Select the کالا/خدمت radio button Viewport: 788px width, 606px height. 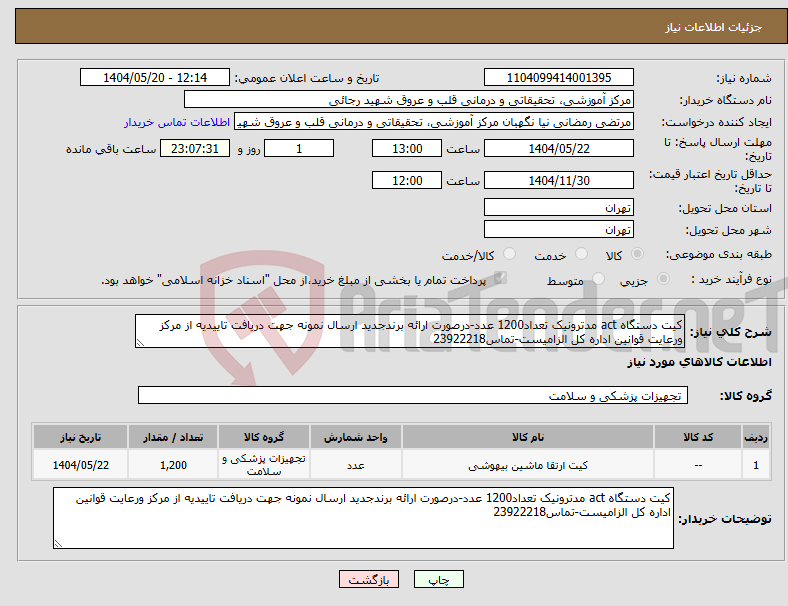point(510,254)
